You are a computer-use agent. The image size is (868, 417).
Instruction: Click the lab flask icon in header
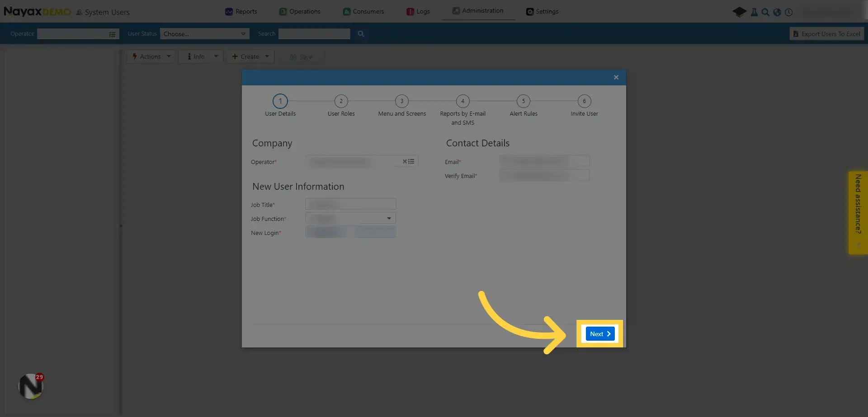point(754,12)
